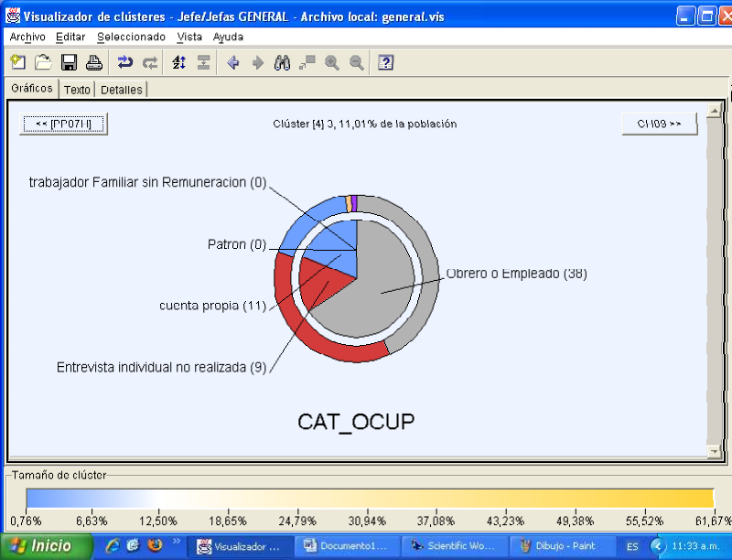Save using the floppy disk icon
The width and height of the screenshot is (732, 560).
69,62
